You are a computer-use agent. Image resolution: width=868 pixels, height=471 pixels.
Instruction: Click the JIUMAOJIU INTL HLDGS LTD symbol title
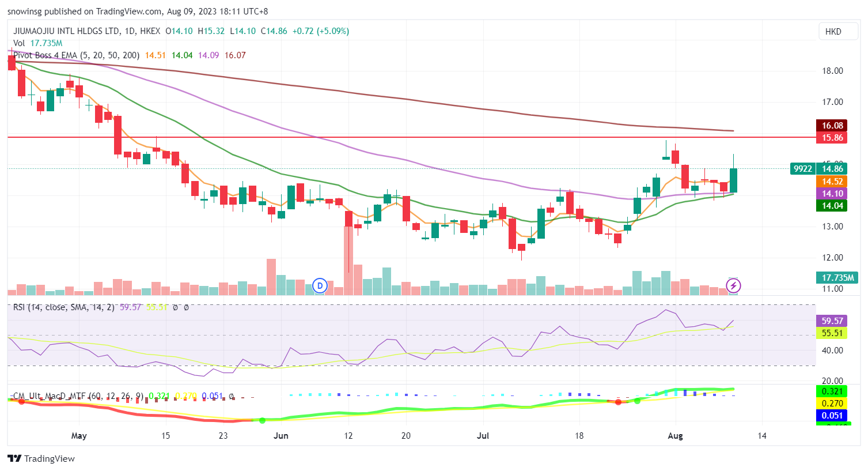click(x=66, y=31)
